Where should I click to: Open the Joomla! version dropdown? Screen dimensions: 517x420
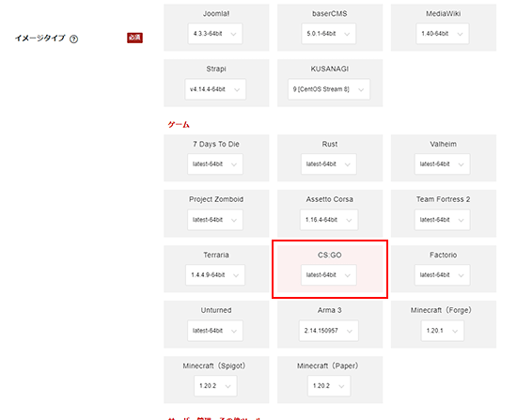coord(215,34)
